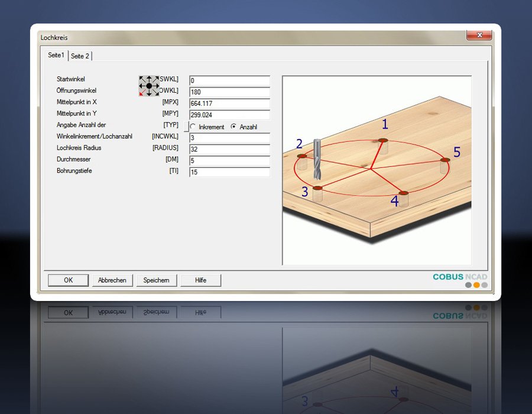Viewport: 532px width, 414px height.
Task: Click the Öffnungswinkel label
Action: coord(76,90)
